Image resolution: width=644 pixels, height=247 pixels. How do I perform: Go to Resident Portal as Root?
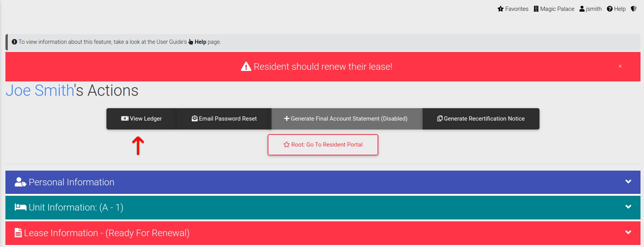click(x=323, y=145)
